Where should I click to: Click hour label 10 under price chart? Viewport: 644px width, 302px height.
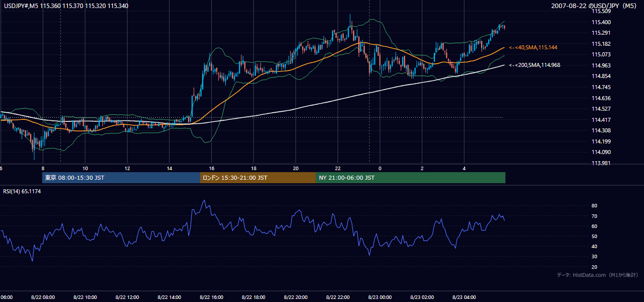click(85, 168)
